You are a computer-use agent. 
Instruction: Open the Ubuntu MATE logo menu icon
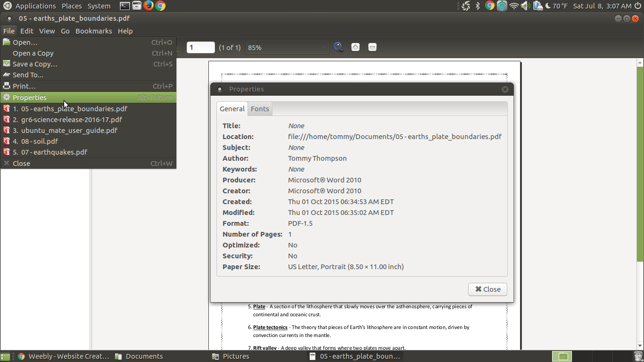(x=7, y=6)
